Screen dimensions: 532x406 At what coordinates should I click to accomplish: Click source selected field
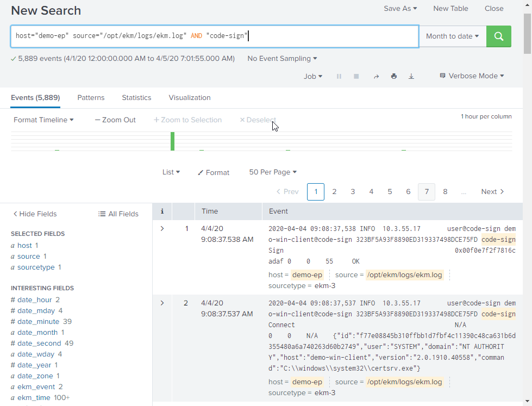(28, 257)
